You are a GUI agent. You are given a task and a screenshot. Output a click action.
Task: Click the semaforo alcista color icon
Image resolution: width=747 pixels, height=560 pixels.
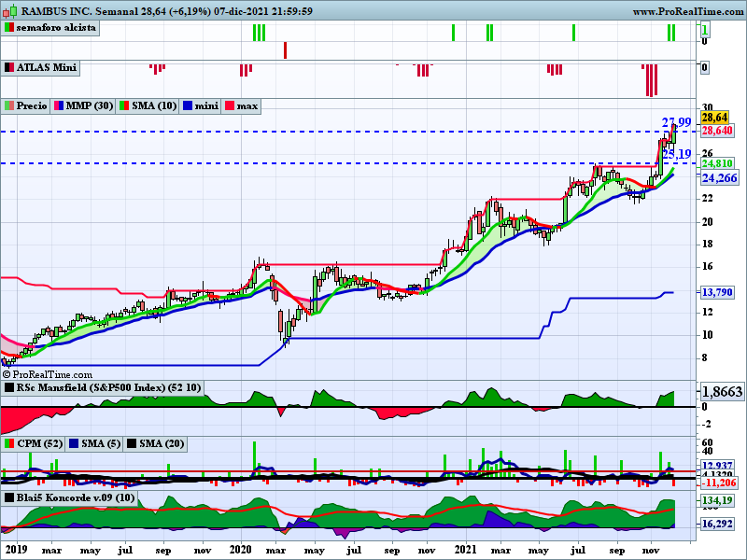pyautogui.click(x=9, y=28)
